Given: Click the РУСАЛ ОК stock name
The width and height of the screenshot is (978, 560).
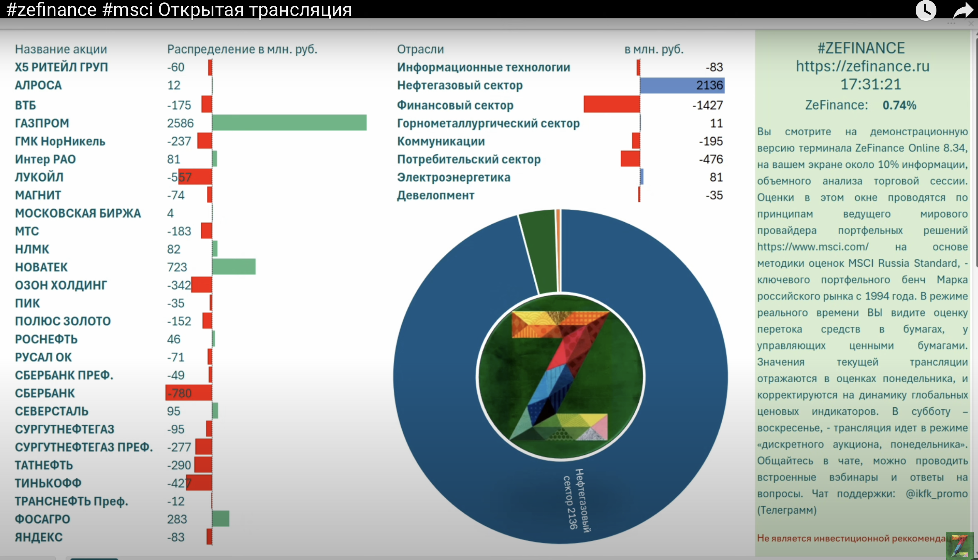Looking at the screenshot, I should coord(43,357).
